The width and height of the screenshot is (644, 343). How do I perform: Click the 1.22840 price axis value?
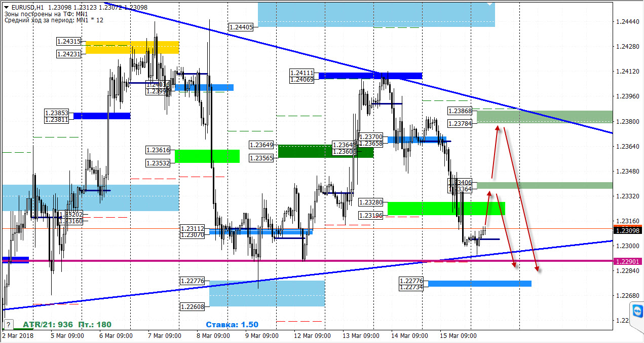627,270
